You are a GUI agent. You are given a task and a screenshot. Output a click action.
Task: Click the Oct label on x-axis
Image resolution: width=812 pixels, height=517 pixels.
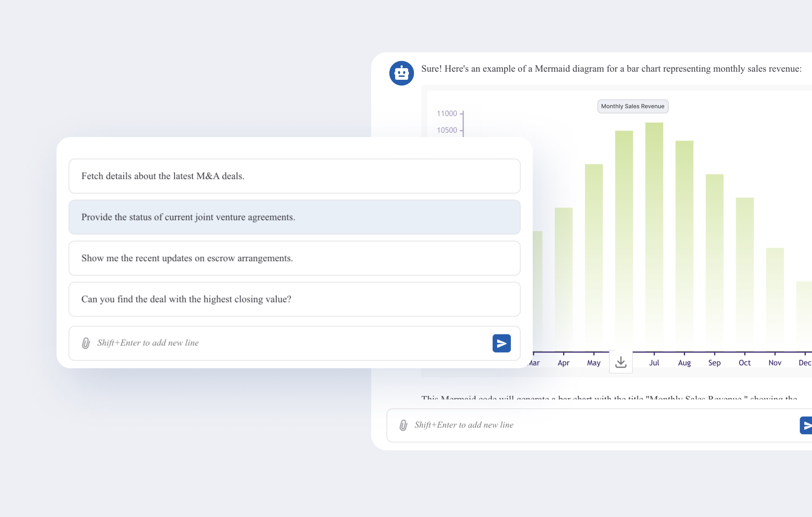(x=745, y=363)
